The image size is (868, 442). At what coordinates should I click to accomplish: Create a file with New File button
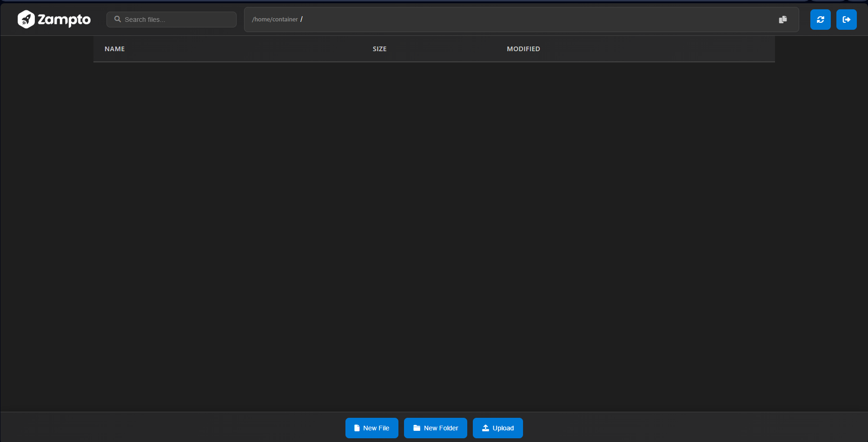pos(371,428)
